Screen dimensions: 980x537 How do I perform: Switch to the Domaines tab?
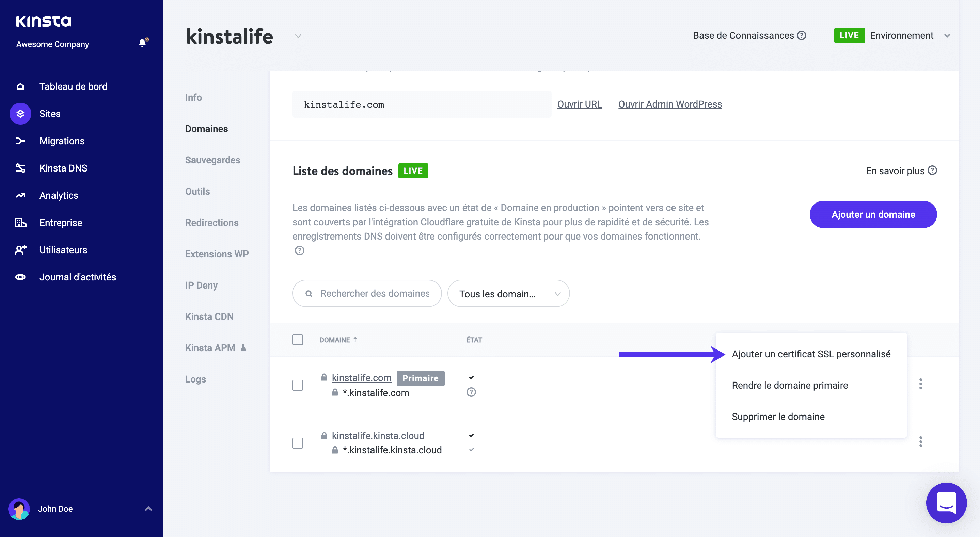point(206,129)
